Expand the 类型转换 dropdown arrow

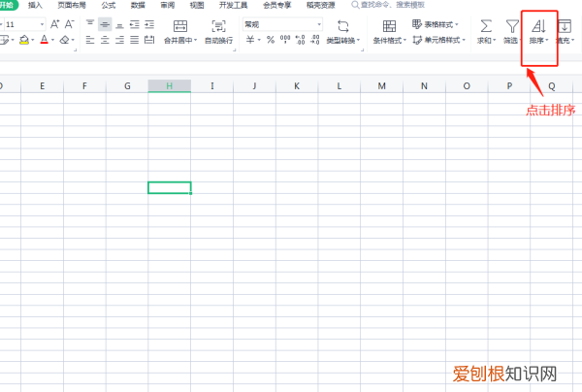tap(359, 40)
